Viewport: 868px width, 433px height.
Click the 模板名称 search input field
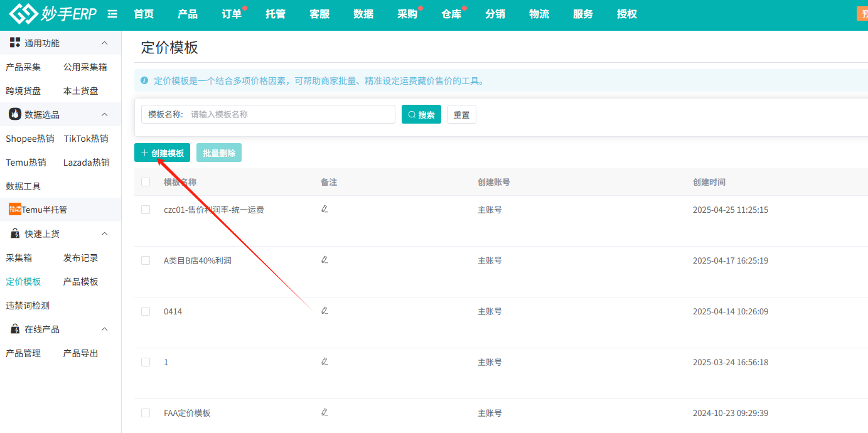pos(289,114)
